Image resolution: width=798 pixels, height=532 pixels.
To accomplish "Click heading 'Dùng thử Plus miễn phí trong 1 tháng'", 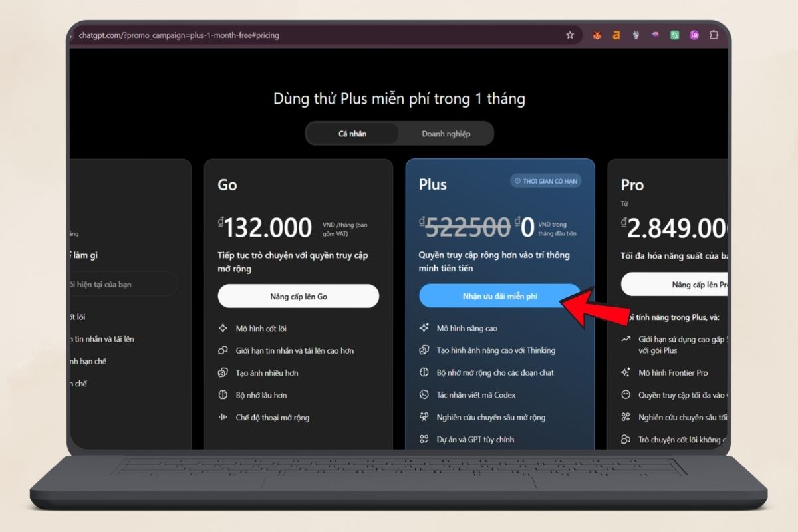I will click(x=399, y=99).
